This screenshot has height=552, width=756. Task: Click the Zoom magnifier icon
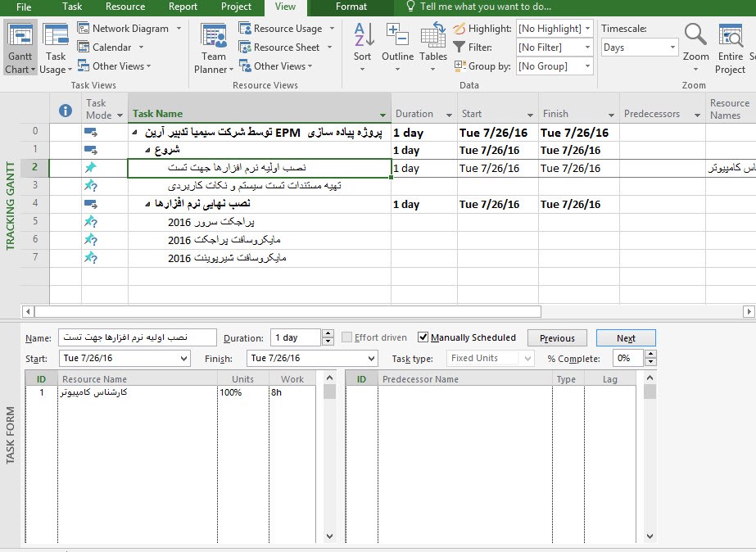pos(695,36)
